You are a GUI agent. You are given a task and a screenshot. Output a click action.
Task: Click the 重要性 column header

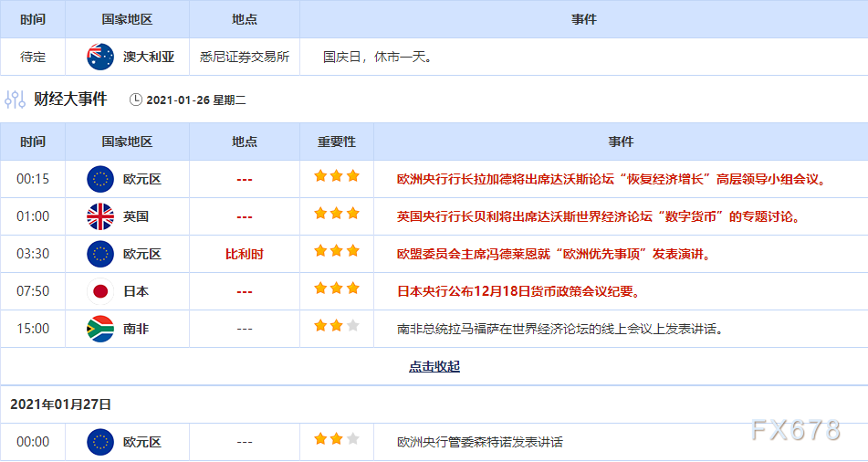[x=336, y=142]
